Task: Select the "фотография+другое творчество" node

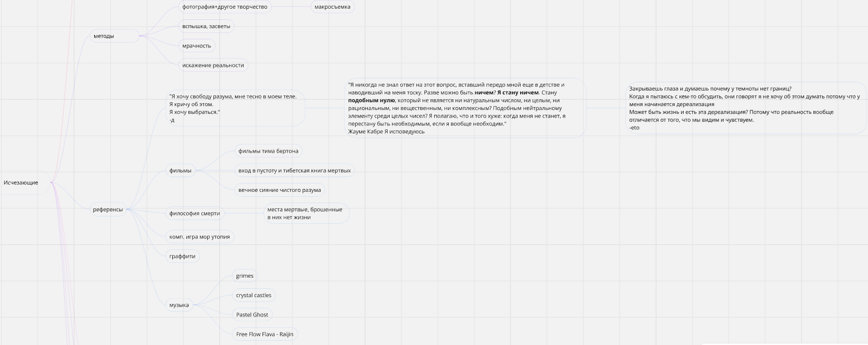Action: (x=225, y=7)
